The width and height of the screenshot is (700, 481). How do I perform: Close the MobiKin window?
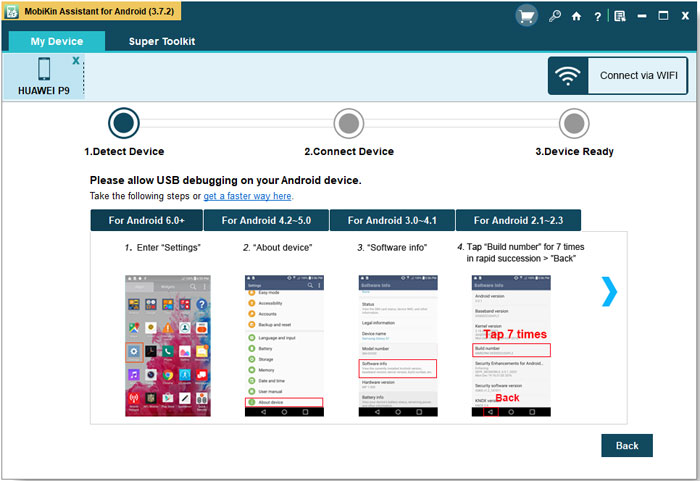pyautogui.click(x=685, y=16)
